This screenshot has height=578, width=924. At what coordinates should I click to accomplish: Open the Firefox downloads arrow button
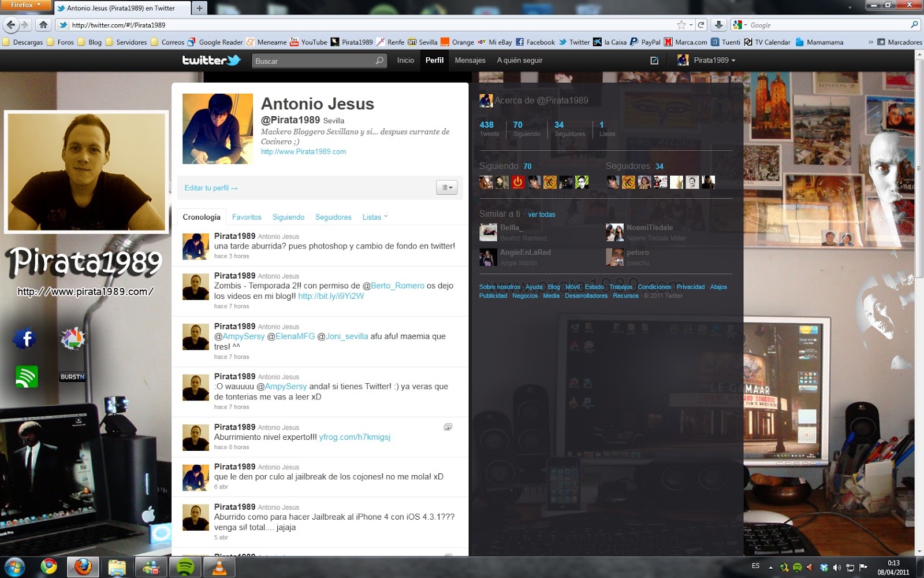(x=718, y=25)
